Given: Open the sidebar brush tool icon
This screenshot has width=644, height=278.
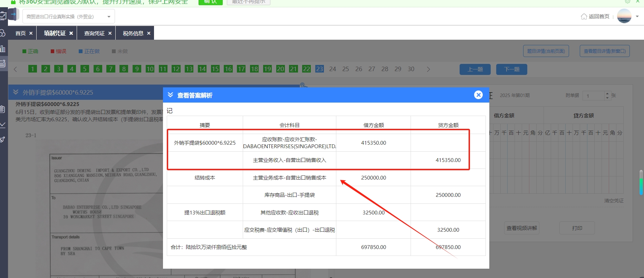Looking at the screenshot, I should click(2, 140).
